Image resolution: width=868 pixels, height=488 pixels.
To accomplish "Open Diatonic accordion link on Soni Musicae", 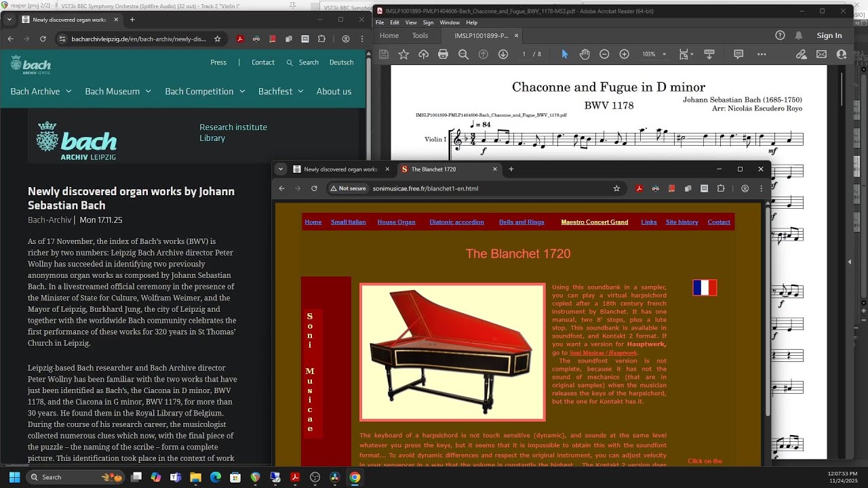I will pyautogui.click(x=456, y=222).
